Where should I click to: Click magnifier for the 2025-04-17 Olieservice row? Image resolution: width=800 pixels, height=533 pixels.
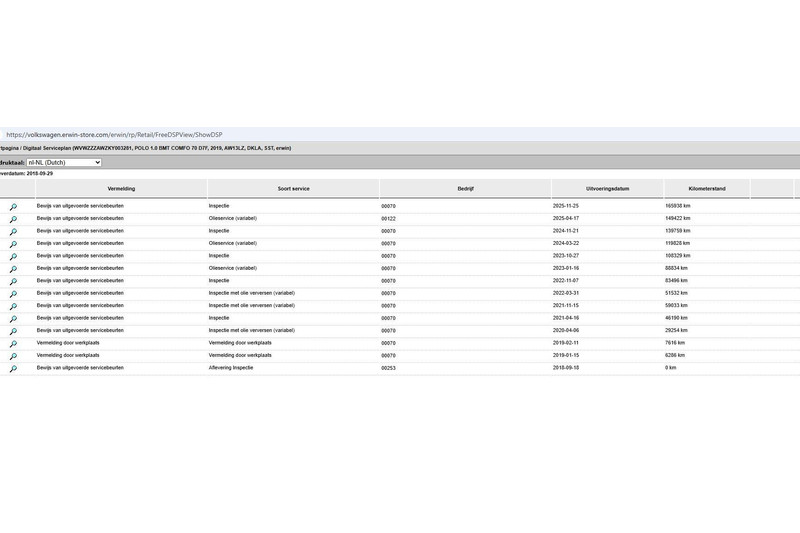[x=14, y=219]
